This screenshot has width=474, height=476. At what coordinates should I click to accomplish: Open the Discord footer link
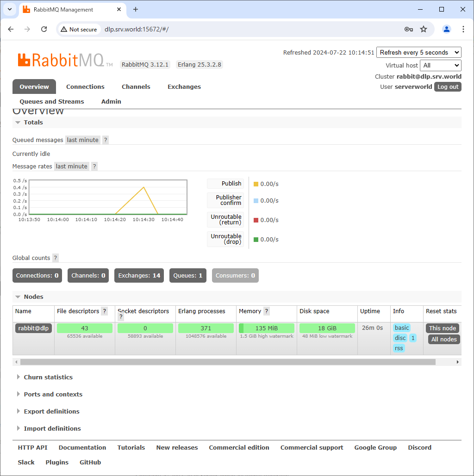pos(420,447)
